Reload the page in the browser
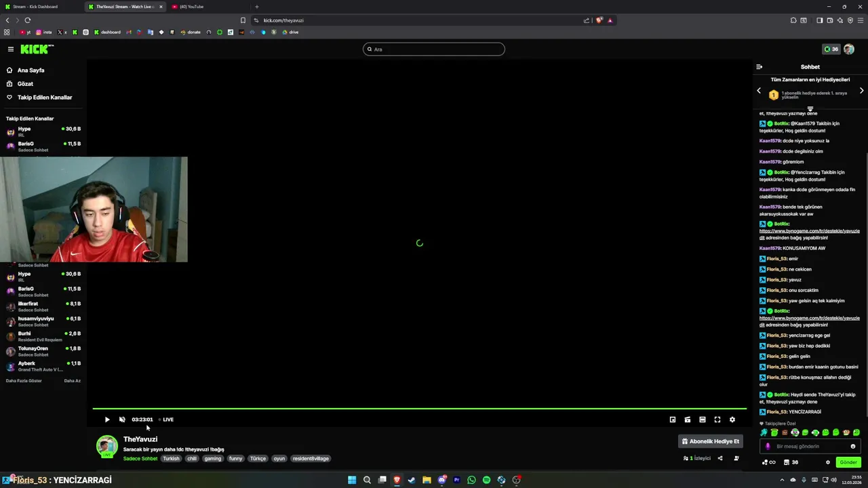Image resolution: width=868 pixels, height=488 pixels. 28,20
